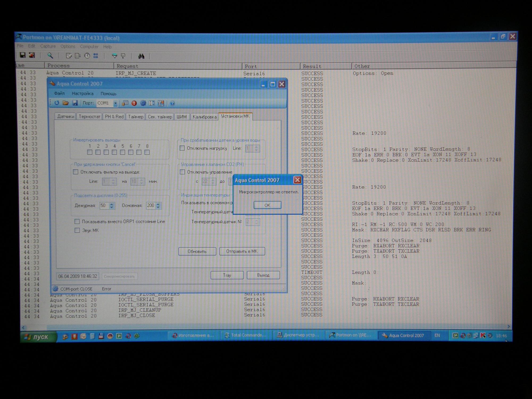The height and width of the screenshot is (399, 532).
Task: Check 'Отключать фильтр на выходе' option
Action: point(76,172)
